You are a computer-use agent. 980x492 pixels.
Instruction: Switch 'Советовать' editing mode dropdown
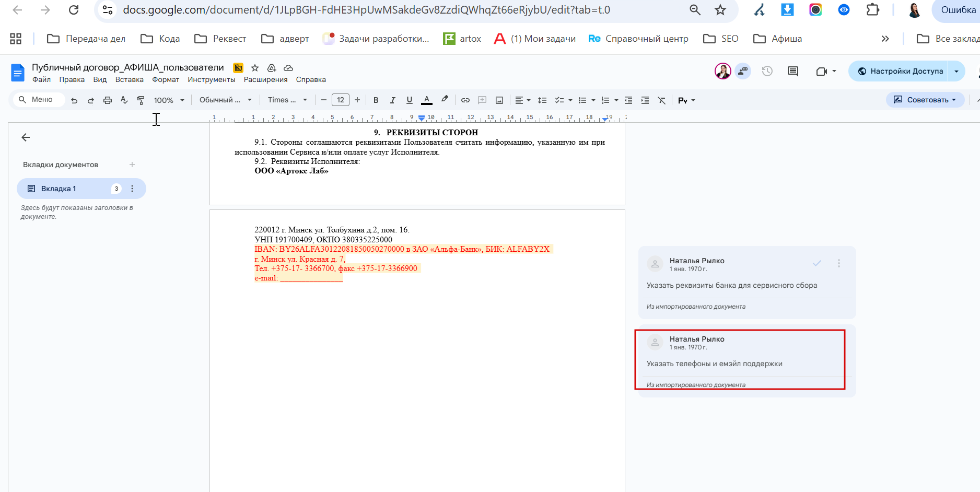[925, 100]
